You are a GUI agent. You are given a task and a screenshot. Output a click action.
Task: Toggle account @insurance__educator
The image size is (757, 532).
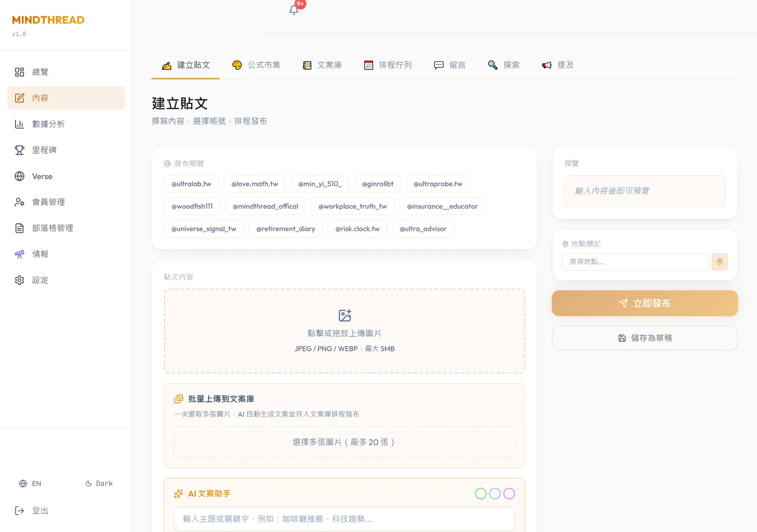[442, 206]
